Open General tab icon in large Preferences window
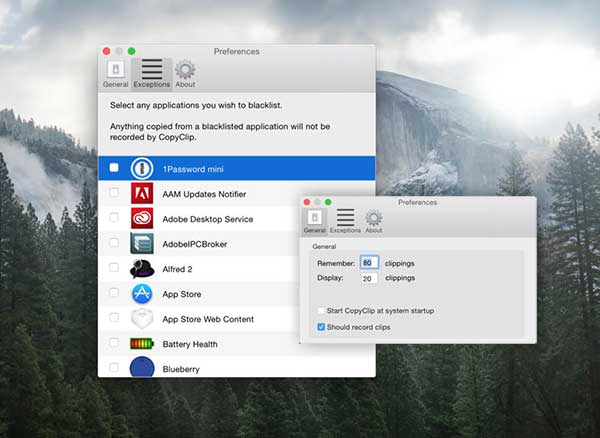The width and height of the screenshot is (600, 438). pyautogui.click(x=115, y=70)
